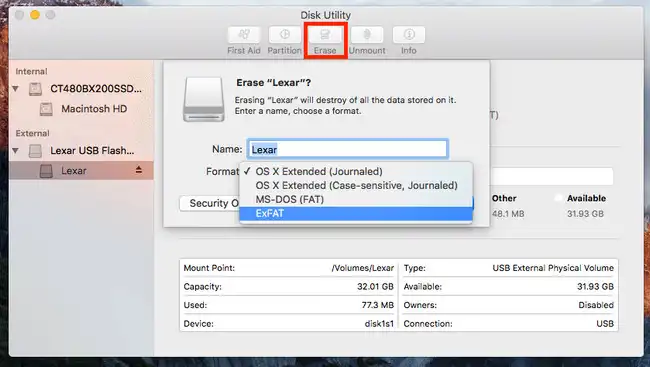Click the Internal sidebar heading

point(31,71)
